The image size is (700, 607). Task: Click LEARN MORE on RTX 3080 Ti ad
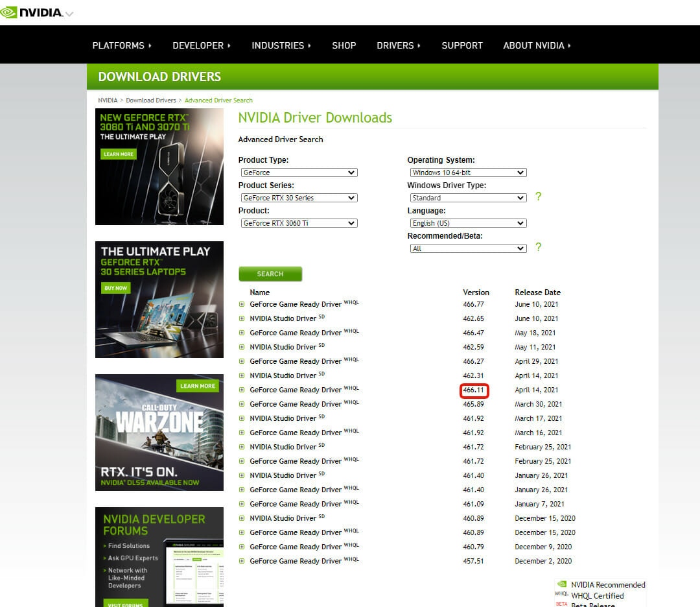[119, 154]
